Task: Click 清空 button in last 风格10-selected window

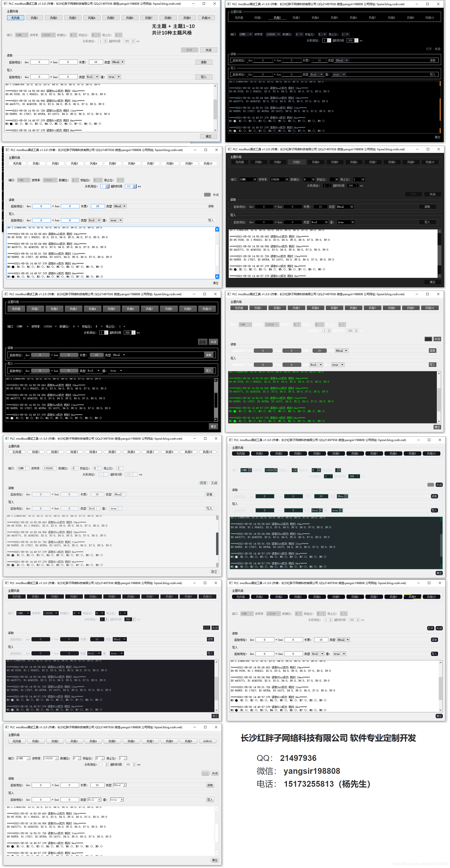Action: 215,860
